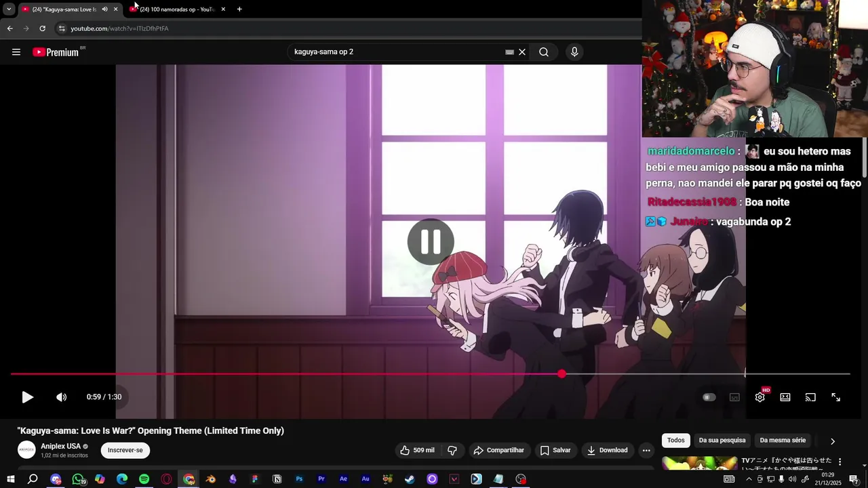Clear the search box text
Screen dimensions: 868x488
pyautogui.click(x=522, y=52)
